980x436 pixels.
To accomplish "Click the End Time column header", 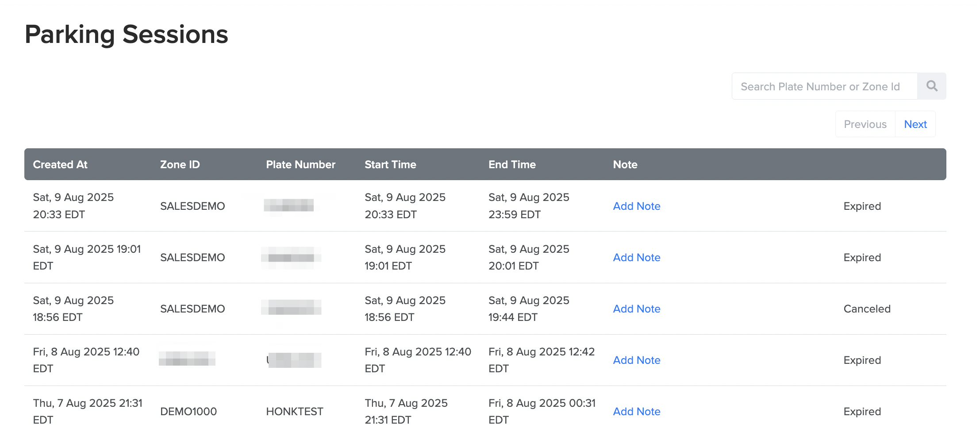I will pyautogui.click(x=512, y=165).
